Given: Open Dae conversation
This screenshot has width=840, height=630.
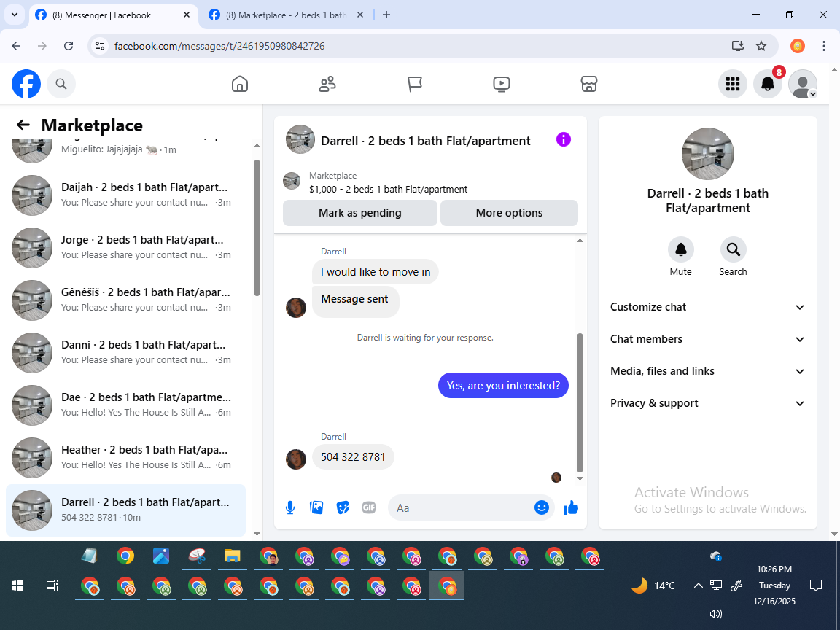Looking at the screenshot, I should point(125,405).
